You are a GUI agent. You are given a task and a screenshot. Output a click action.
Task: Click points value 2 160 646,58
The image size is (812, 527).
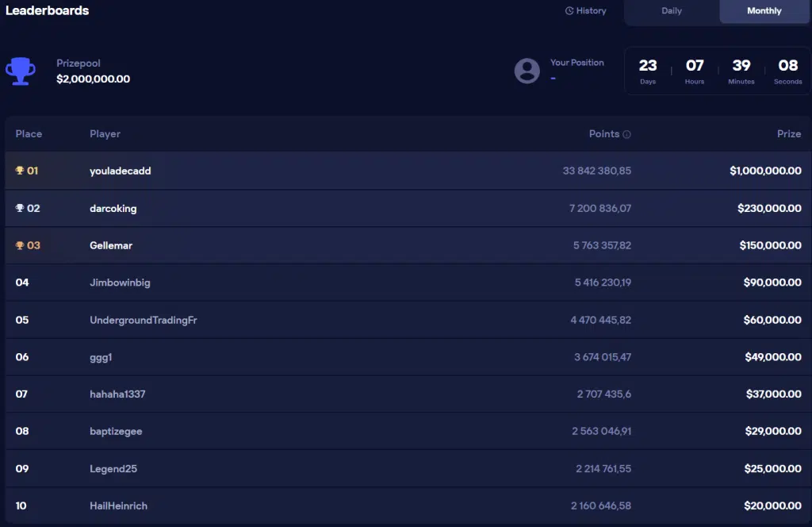click(601, 506)
